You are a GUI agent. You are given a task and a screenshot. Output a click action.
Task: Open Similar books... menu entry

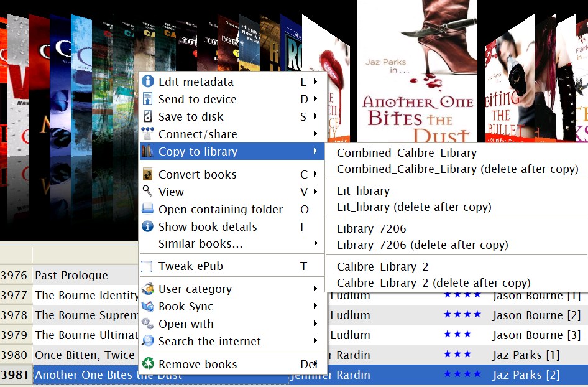(232, 244)
